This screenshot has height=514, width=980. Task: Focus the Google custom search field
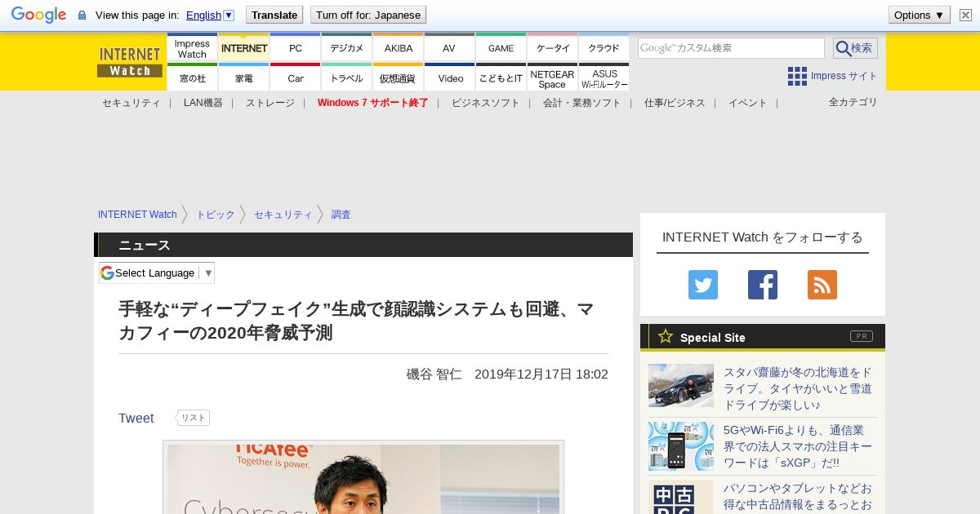731,48
